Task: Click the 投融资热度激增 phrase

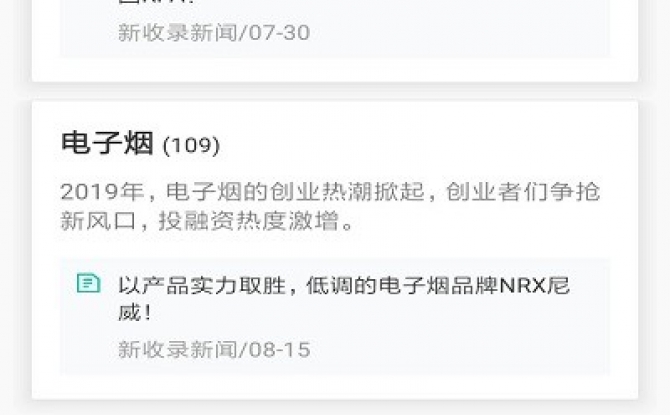Action: [248, 221]
